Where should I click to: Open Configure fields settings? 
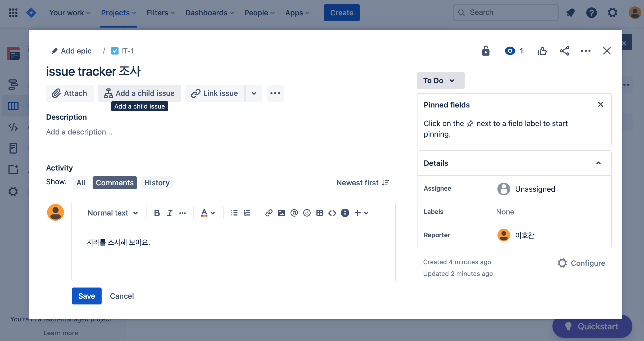click(x=581, y=263)
